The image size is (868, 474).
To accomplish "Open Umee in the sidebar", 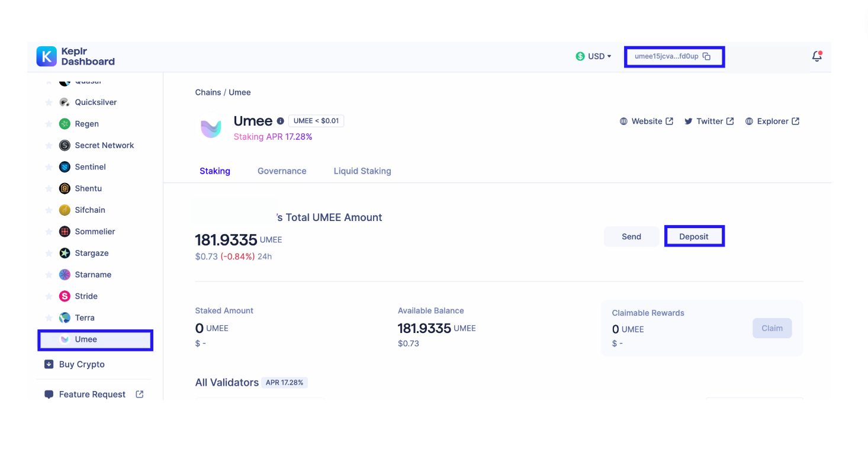I will pyautogui.click(x=95, y=340).
